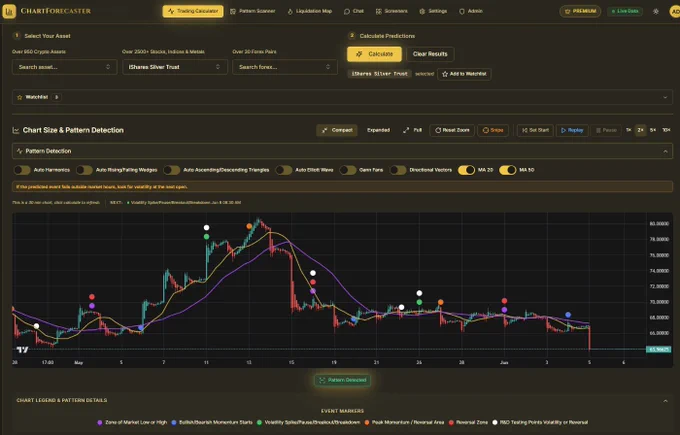Switch to Full chart size

[x=412, y=130]
